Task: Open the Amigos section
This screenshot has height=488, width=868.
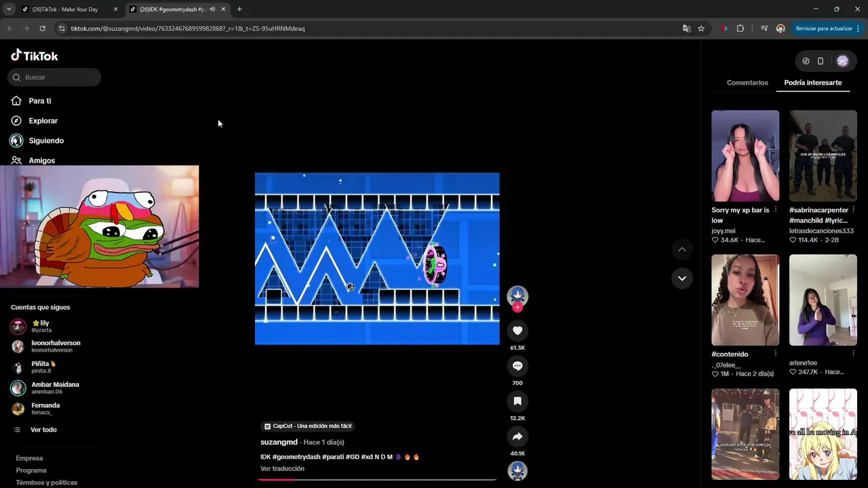Action: pos(33,161)
